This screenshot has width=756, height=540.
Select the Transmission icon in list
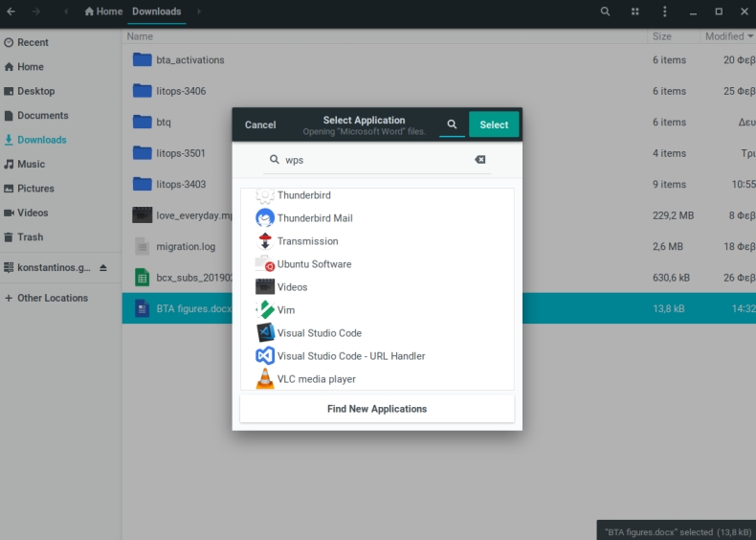[265, 241]
